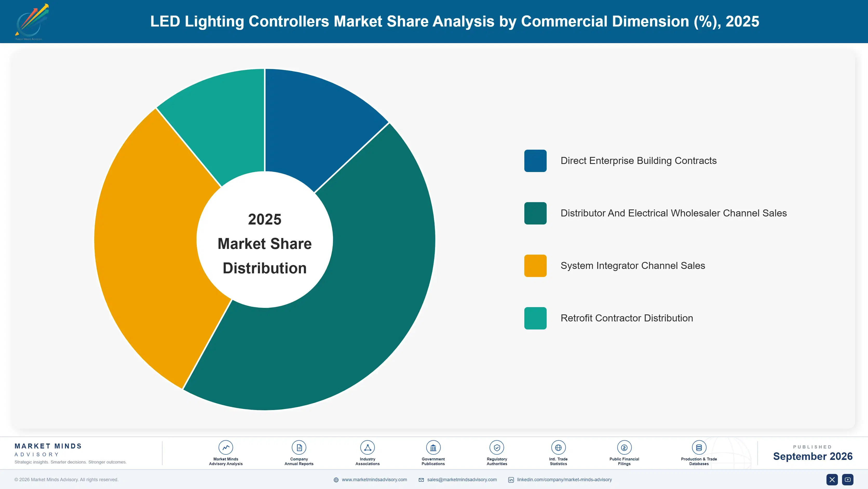Select the Direct Enterprise Building Contracts legend label

coord(639,161)
